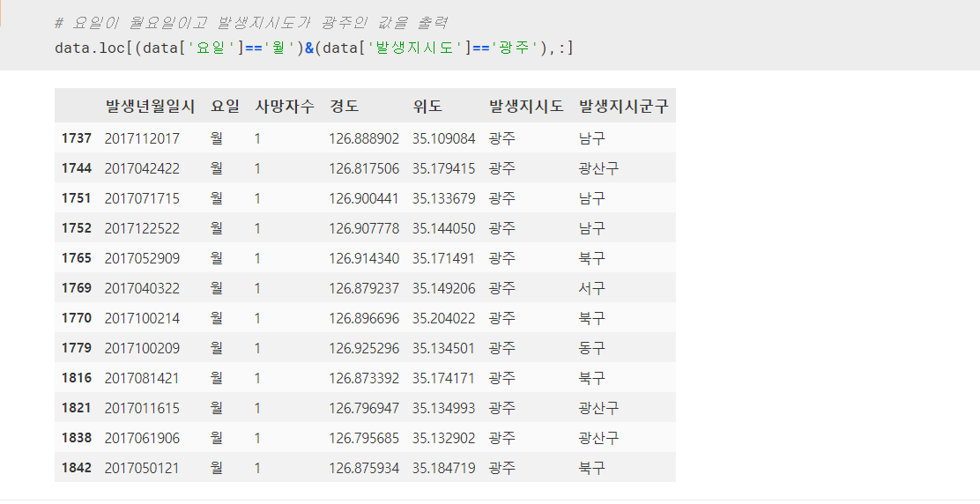
Task: Click latitude value 35.134993
Action: (x=444, y=409)
